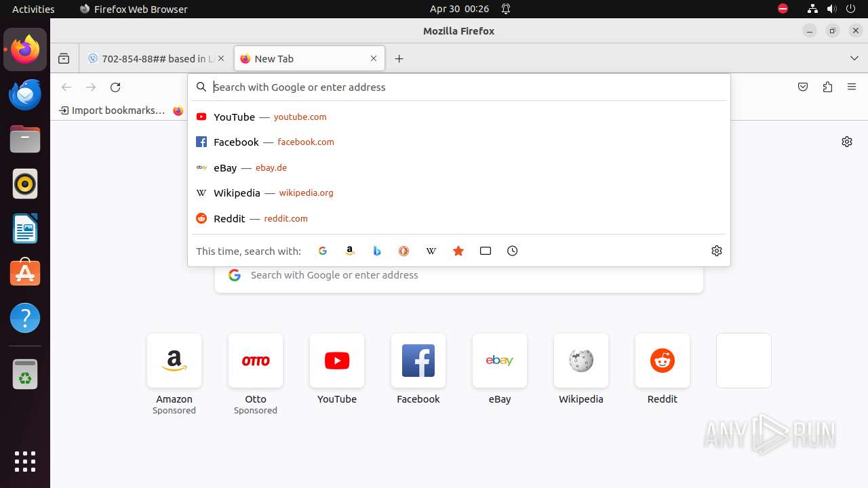Open Help from the dock
This screenshot has width=868, height=488.
pyautogui.click(x=25, y=318)
